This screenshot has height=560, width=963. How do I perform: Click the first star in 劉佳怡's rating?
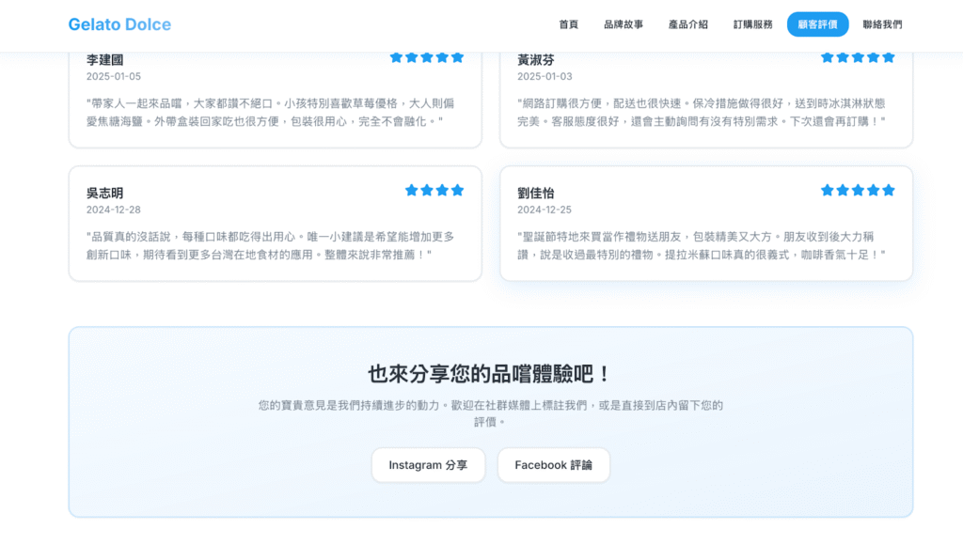click(828, 190)
